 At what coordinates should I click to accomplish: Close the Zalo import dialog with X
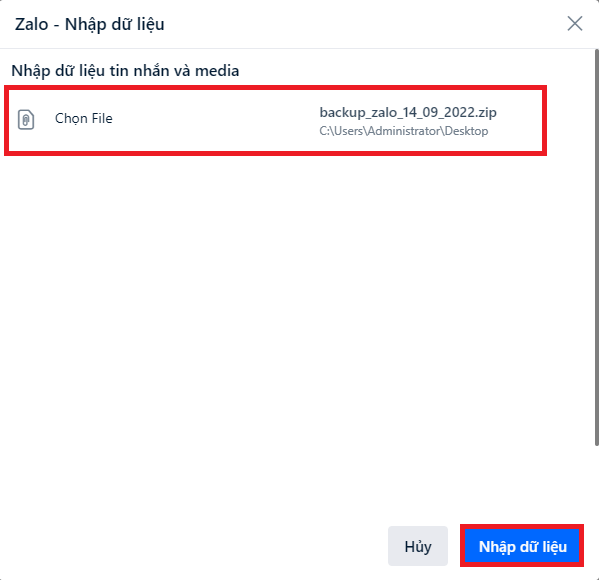click(575, 24)
